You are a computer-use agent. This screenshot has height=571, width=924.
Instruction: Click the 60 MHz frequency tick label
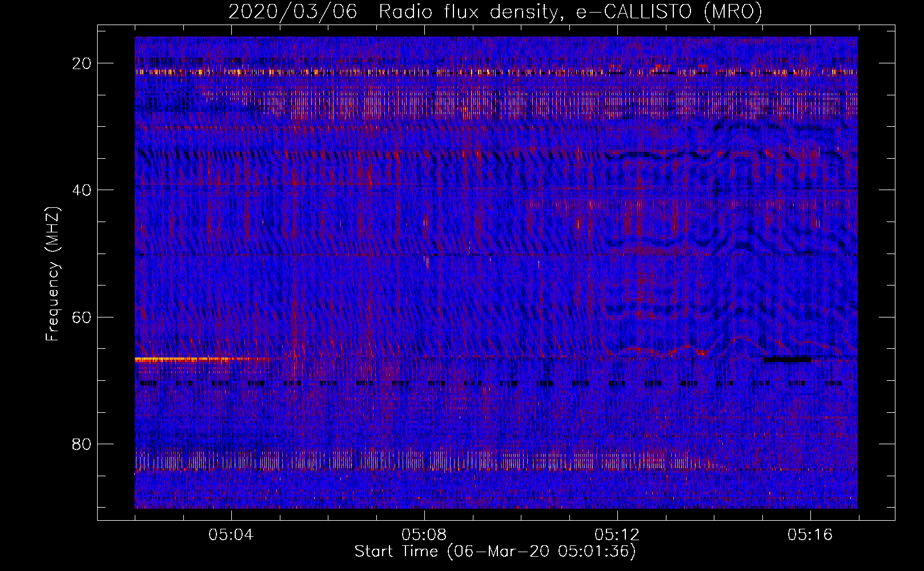coord(82,317)
